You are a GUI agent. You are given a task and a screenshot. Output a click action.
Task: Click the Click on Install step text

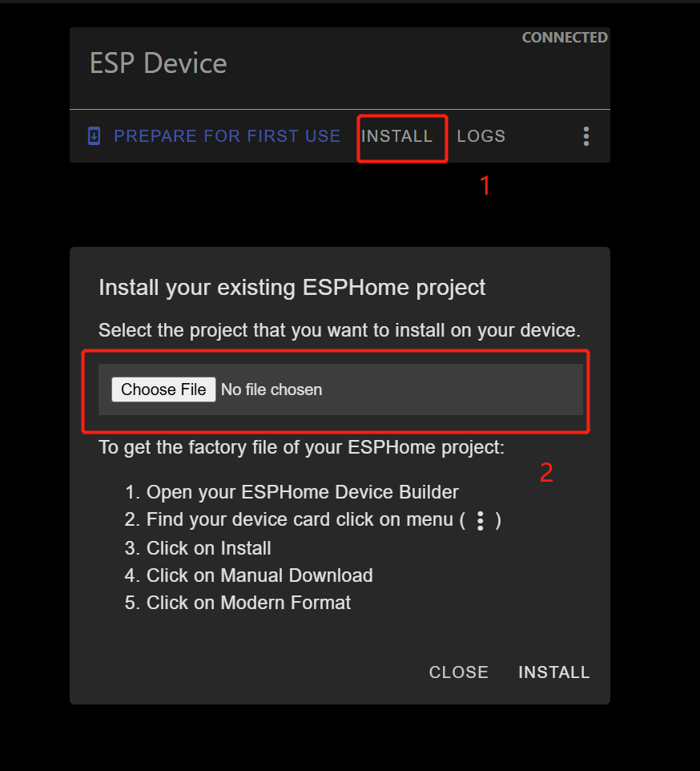point(198,548)
